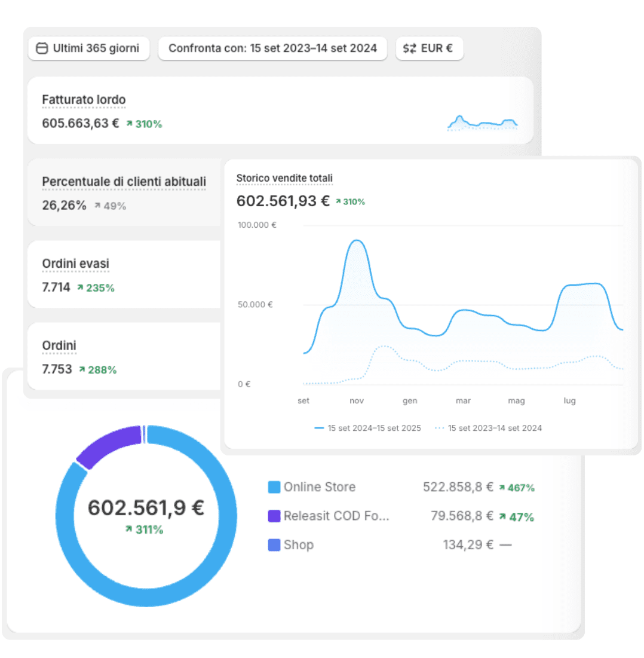Toggle the 15 set 2024–15 set 2025 legend series
Screen dimensions: 644x658
(x=367, y=428)
